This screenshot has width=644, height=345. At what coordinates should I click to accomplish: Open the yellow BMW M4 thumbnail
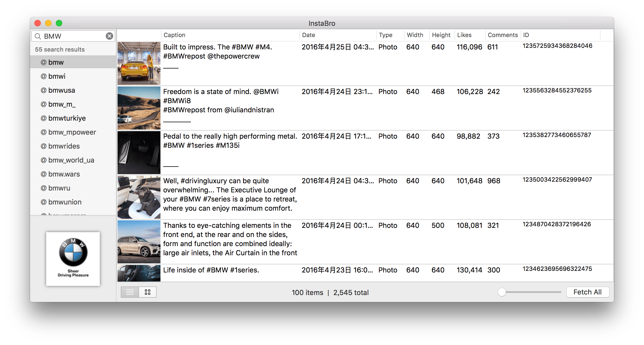[x=139, y=63]
